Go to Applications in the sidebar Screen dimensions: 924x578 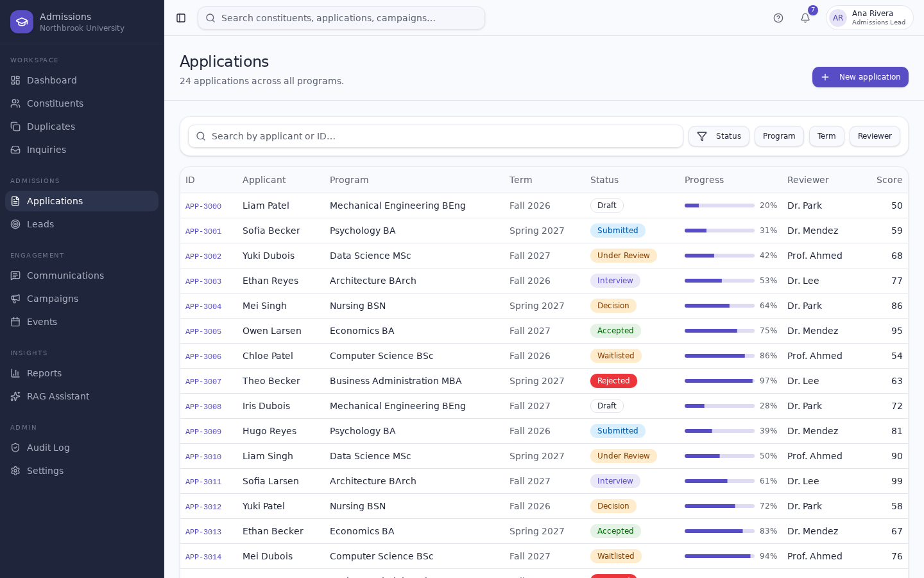coord(81,201)
